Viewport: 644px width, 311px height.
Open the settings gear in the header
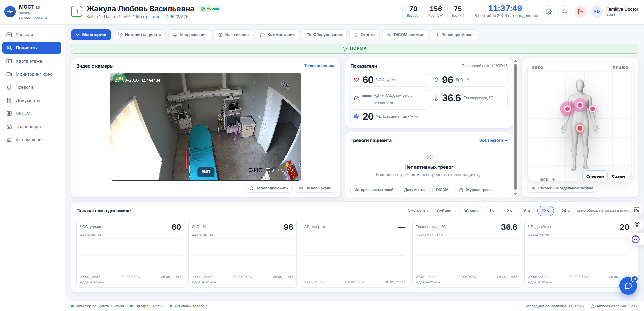pos(549,12)
